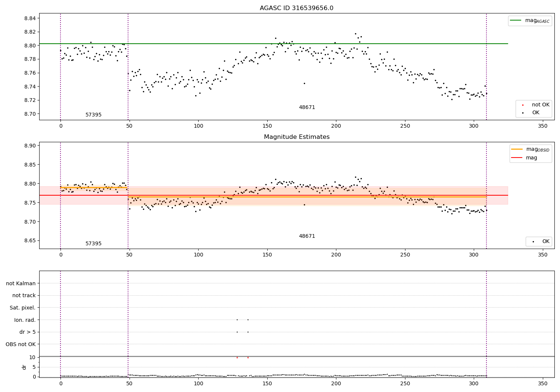The image size is (560, 392).
Task: Click the 'Magnitude Estimates' subplot title
Action: click(297, 137)
